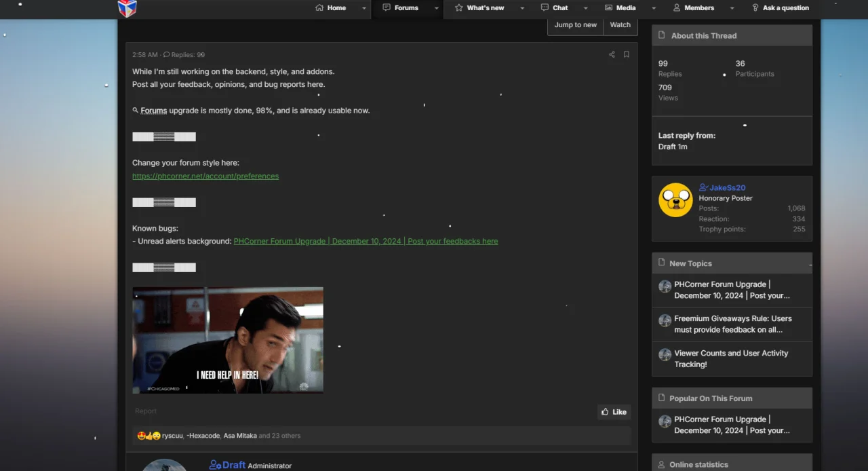This screenshot has width=868, height=471.
Task: Expand the Members dropdown arrow
Action: point(732,8)
